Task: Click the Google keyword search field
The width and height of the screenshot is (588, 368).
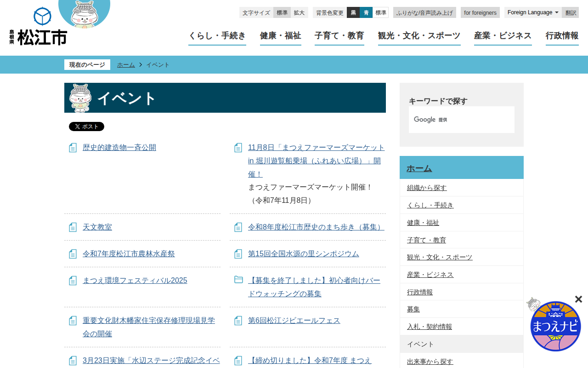Action: click(462, 120)
